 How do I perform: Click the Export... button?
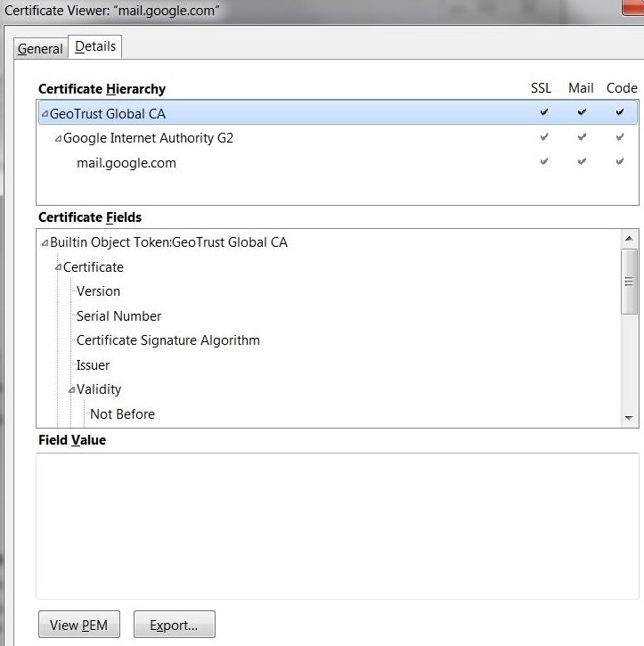pos(175,624)
